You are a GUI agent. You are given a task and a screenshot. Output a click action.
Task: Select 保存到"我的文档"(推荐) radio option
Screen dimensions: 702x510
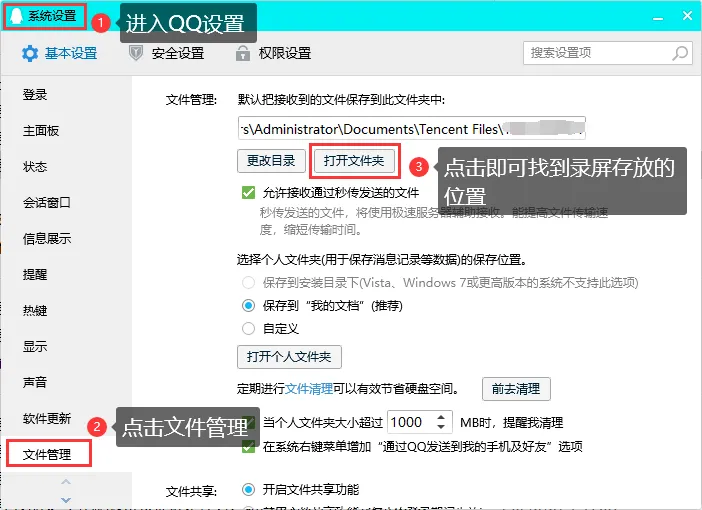click(x=248, y=306)
